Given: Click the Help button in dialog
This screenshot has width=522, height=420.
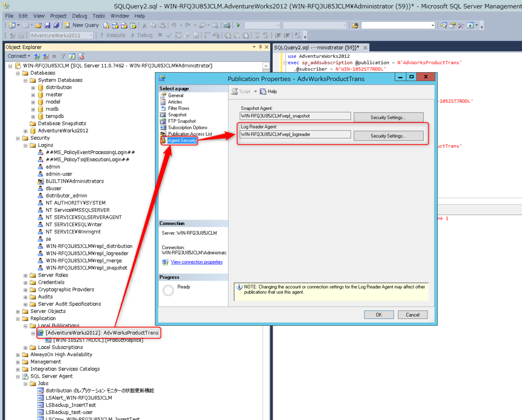Looking at the screenshot, I should coord(268,91).
